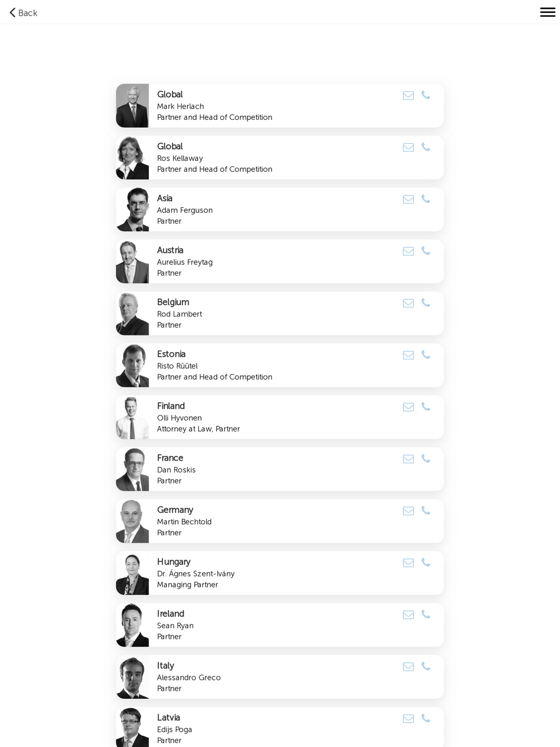
Task: Email Sean Ryan in Ireland
Action: 408,615
